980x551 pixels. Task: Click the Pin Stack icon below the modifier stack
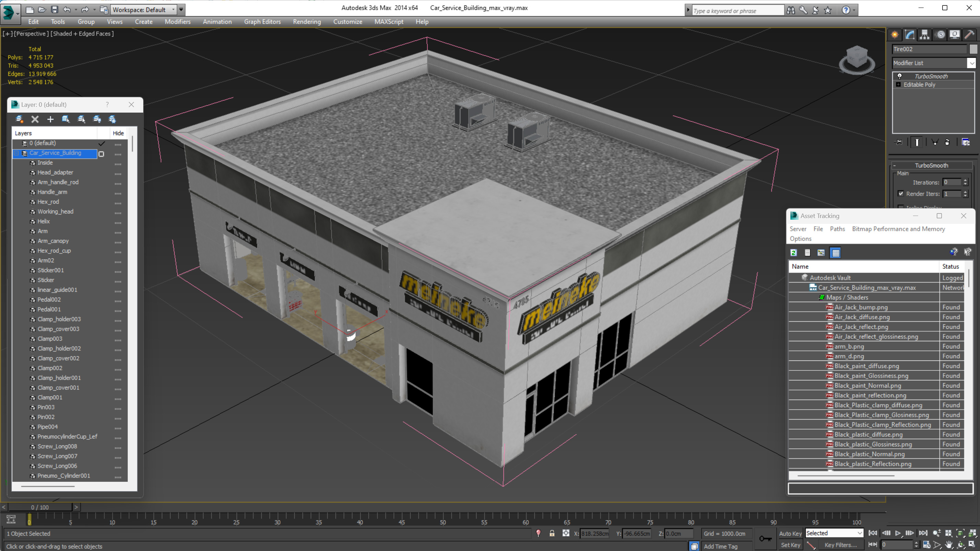[x=899, y=142]
